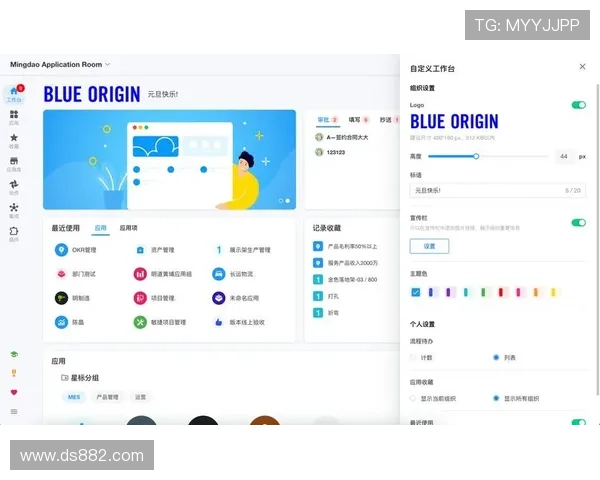Open the A–签约合同大大 approval item

coord(341,137)
